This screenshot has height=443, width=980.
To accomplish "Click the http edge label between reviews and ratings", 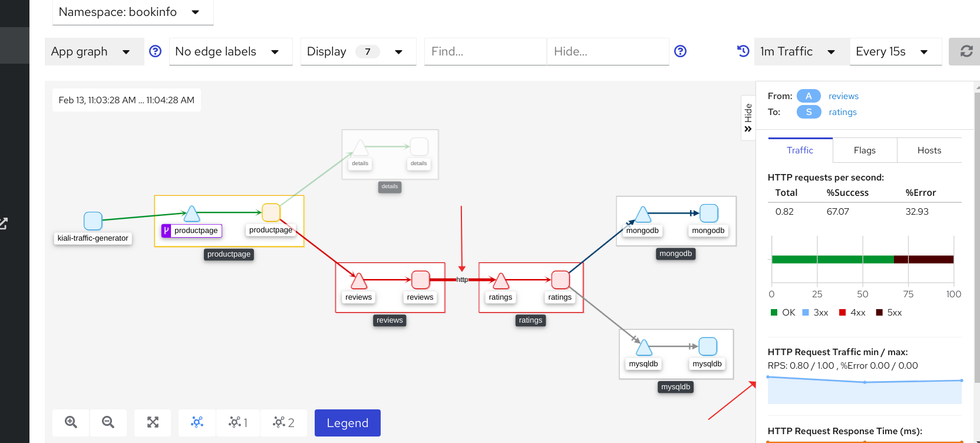I will coord(462,280).
